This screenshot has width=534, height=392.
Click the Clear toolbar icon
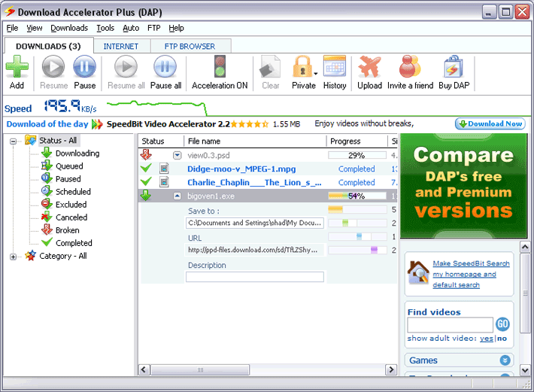271,67
